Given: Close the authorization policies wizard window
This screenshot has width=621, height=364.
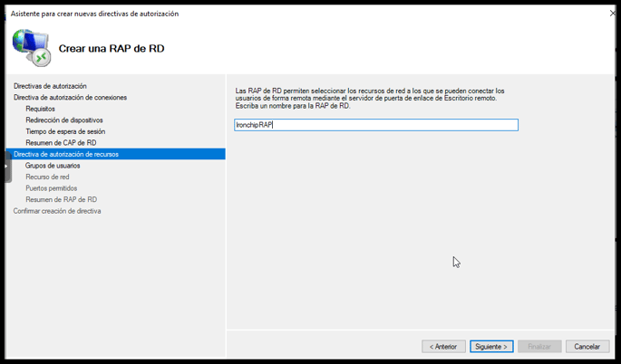Looking at the screenshot, I should click(613, 14).
